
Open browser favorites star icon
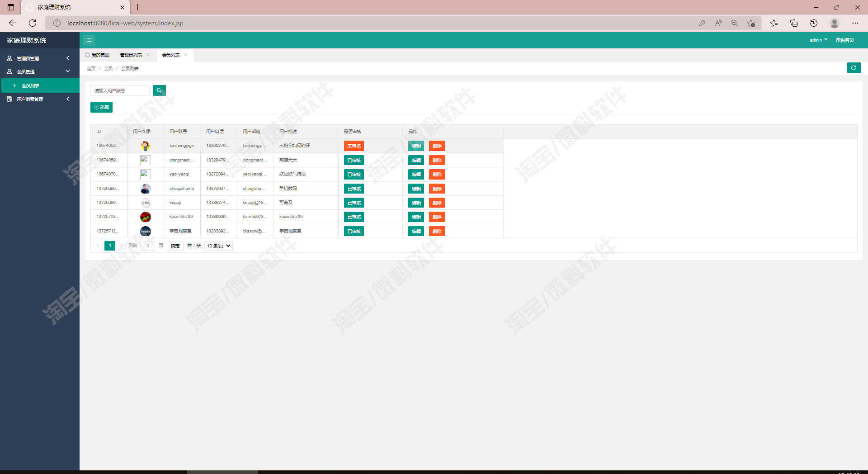click(774, 23)
